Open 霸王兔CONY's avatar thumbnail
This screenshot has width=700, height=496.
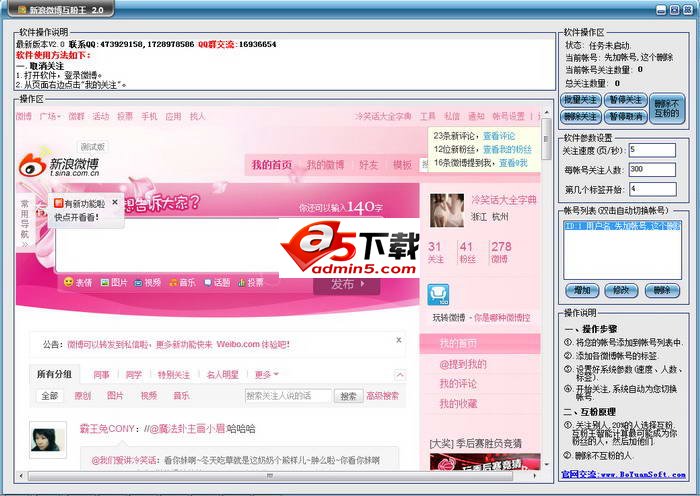click(48, 440)
